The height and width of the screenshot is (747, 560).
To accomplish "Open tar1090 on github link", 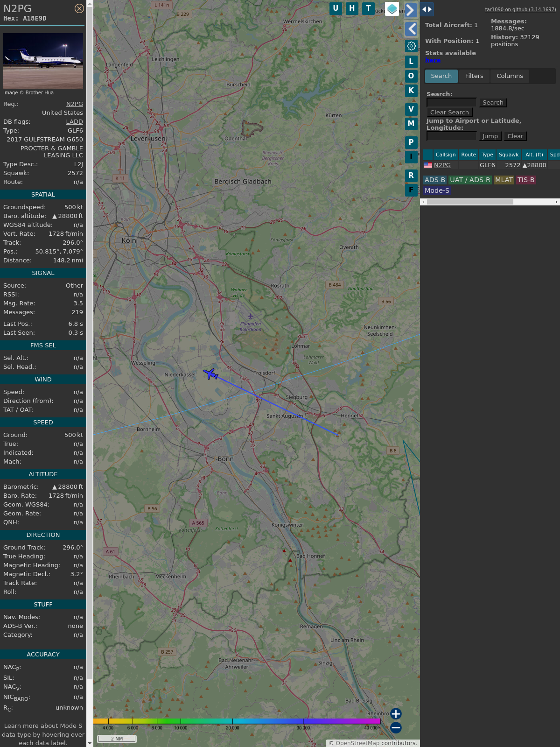I will pyautogui.click(x=520, y=9).
